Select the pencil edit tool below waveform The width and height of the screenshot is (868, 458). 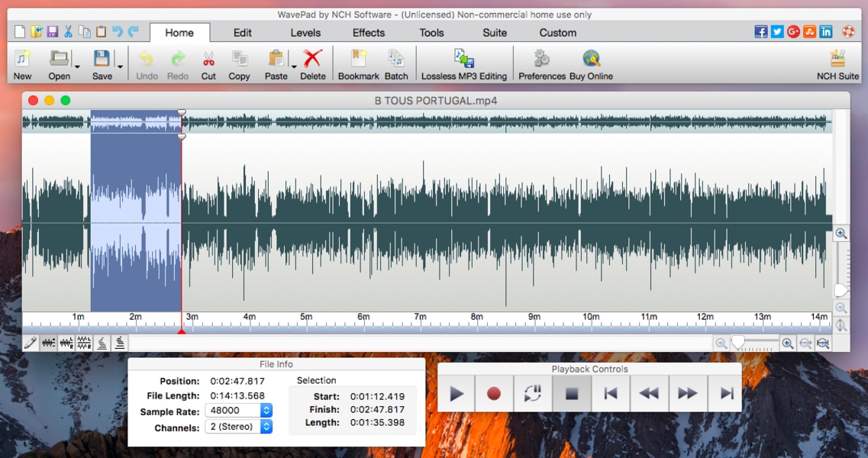31,343
